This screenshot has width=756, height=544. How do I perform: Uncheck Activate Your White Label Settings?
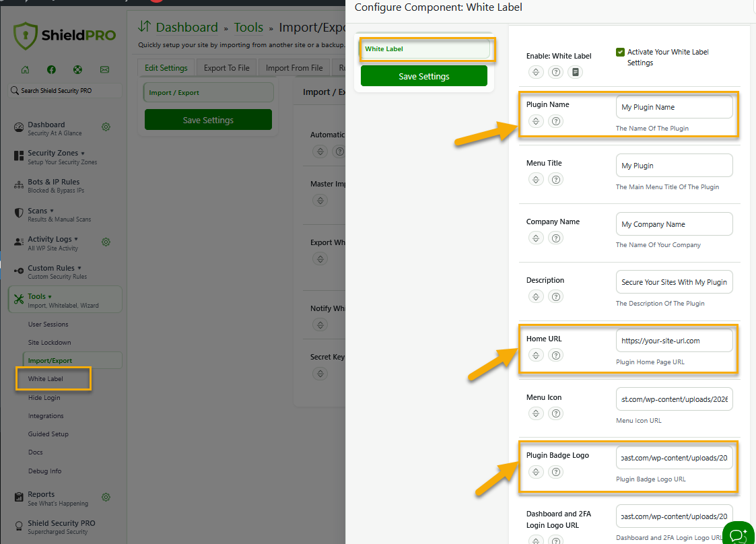(x=621, y=52)
